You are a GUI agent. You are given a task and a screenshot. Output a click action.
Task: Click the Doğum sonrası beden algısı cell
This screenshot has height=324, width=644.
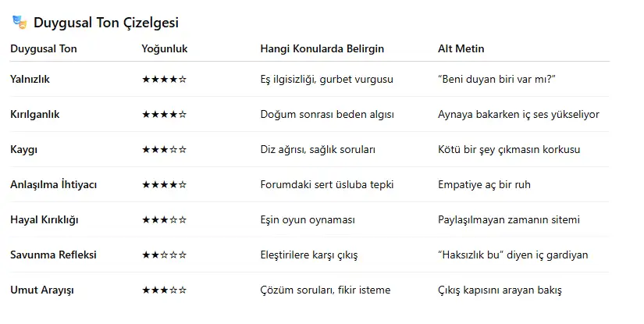click(x=327, y=114)
